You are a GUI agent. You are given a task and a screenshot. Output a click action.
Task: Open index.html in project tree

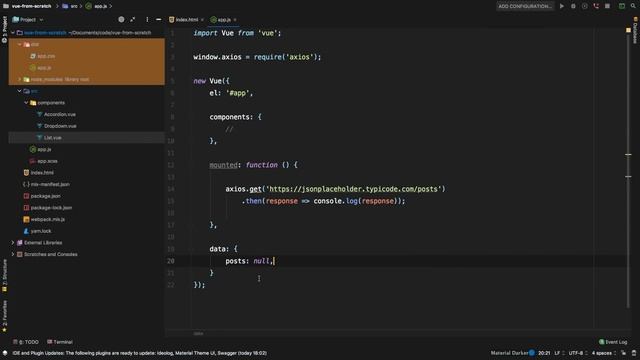(x=42, y=173)
